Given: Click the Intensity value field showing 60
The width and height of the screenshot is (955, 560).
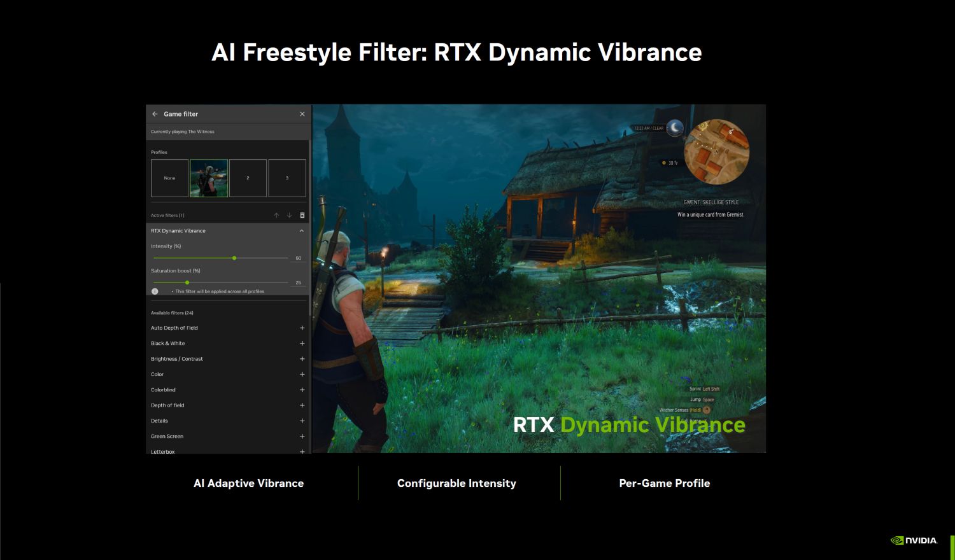Looking at the screenshot, I should (x=298, y=258).
